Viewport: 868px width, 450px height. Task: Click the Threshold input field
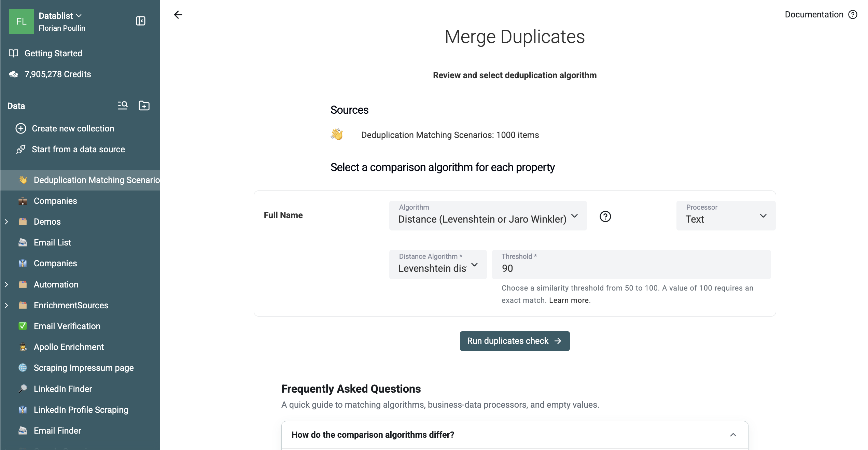[631, 265]
